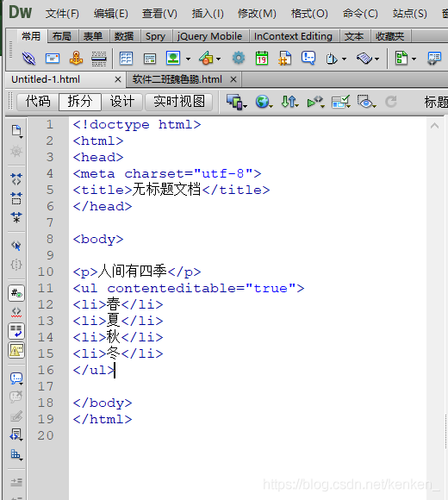Insert a horizontal rule
Viewport: 448px width, 500px height.
coord(99,59)
